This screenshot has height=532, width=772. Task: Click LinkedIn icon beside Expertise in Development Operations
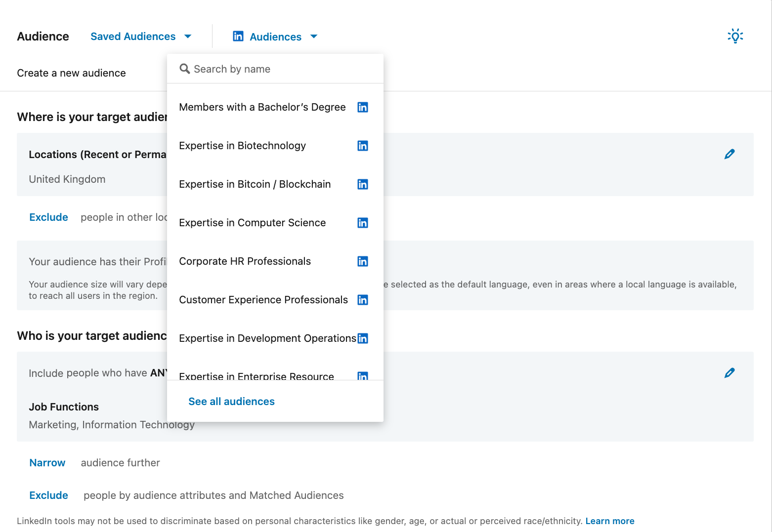[363, 338]
